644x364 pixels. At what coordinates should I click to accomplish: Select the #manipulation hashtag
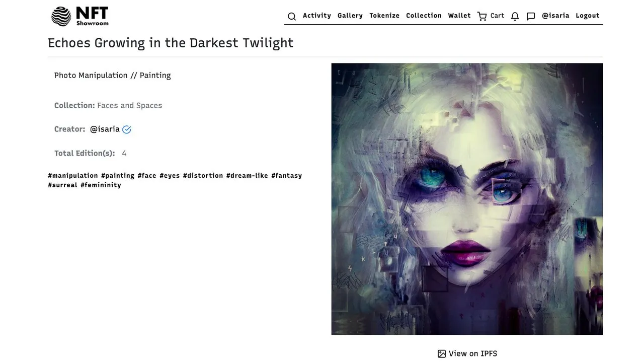click(x=73, y=176)
